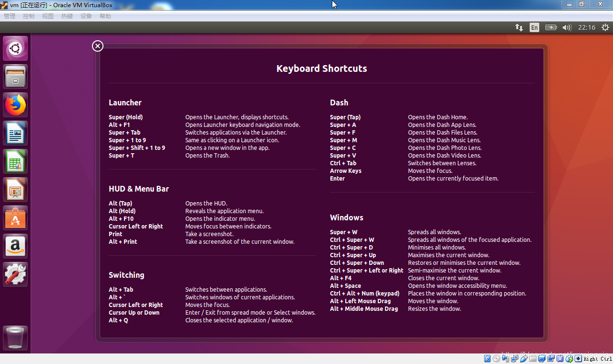The width and height of the screenshot is (613, 364).
Task: Open the network connection indicator
Action: pyautogui.click(x=519, y=27)
